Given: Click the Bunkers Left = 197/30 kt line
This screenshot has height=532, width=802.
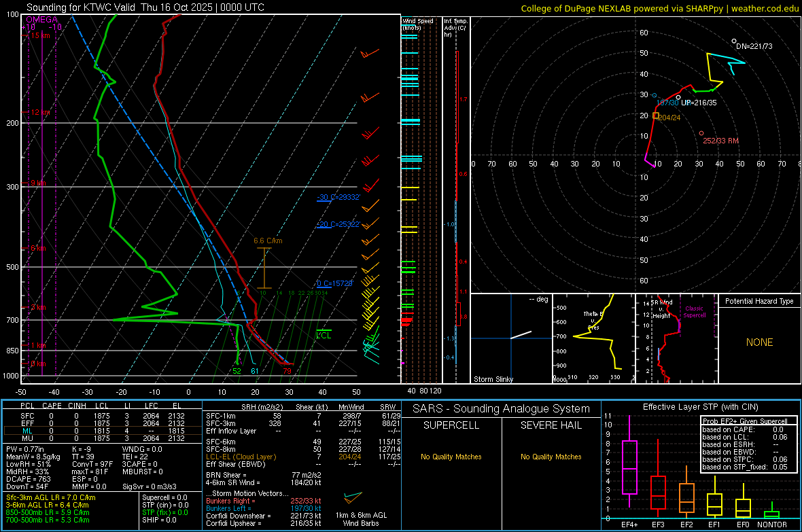Looking at the screenshot, I should point(264,508).
